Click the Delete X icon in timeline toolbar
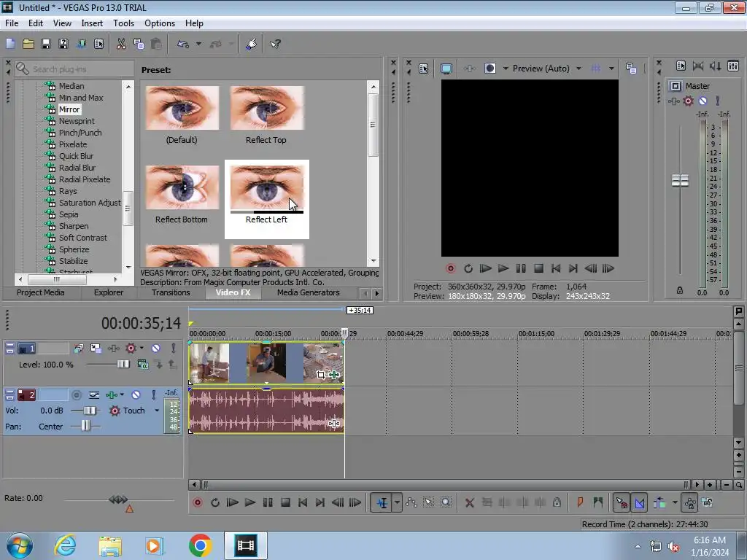747x560 pixels. tap(469, 502)
